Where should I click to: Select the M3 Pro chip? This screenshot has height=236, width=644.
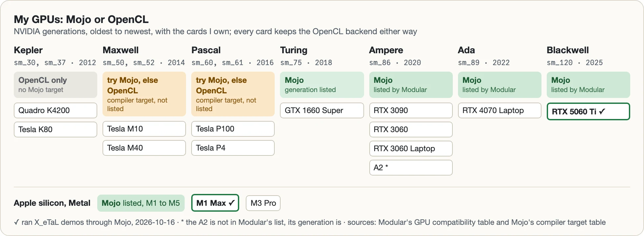pos(263,203)
